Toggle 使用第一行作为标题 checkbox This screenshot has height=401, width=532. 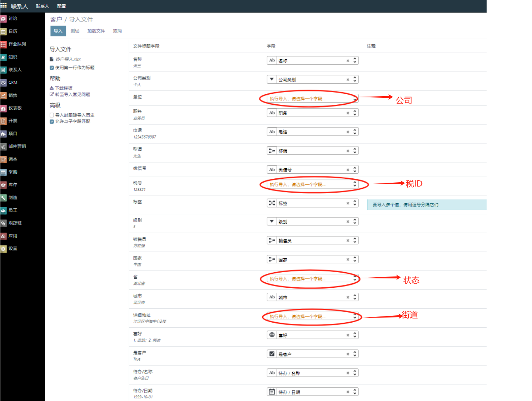coord(52,68)
